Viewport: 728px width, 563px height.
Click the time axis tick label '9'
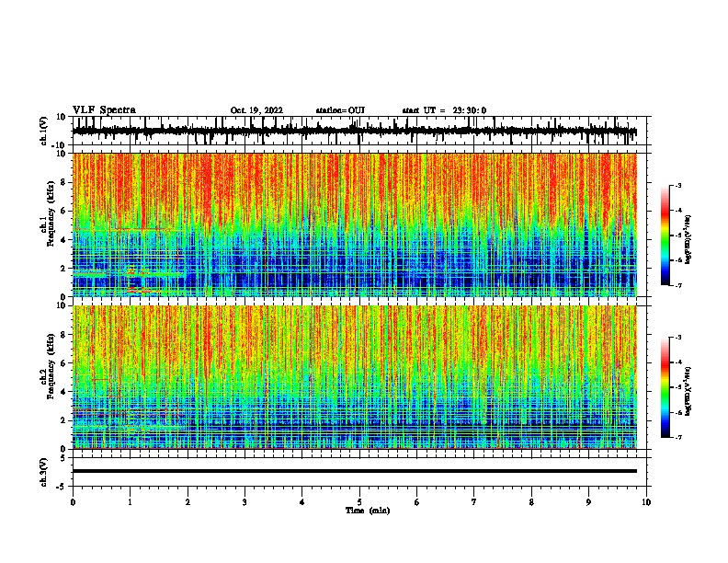[x=588, y=502]
